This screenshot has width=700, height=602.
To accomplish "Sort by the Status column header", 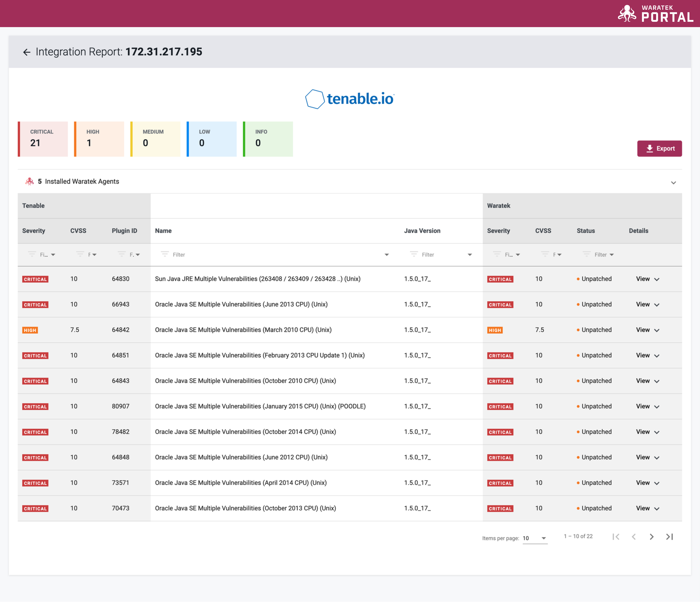I will pos(586,231).
